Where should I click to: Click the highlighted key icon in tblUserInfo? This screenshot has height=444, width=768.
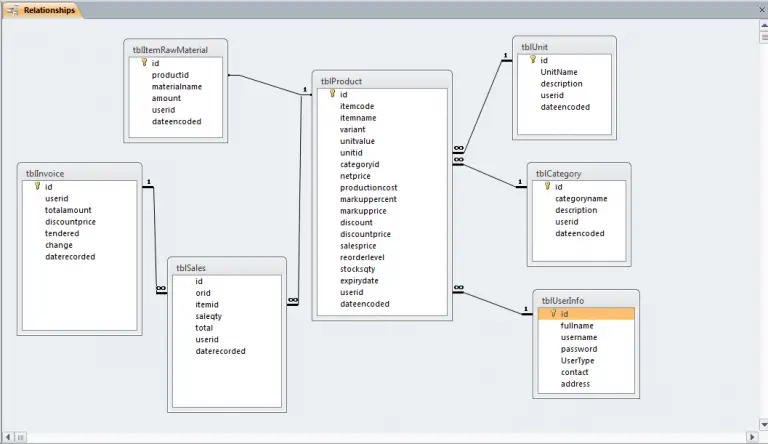pyautogui.click(x=552, y=314)
